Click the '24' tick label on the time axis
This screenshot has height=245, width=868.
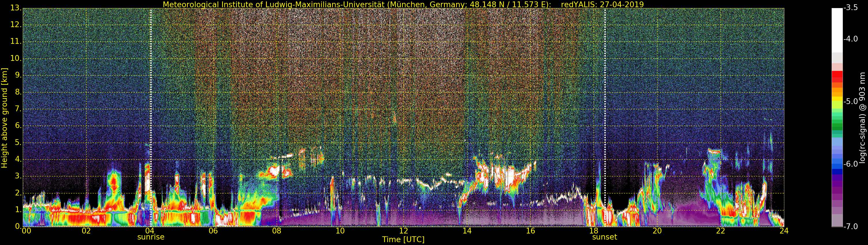pyautogui.click(x=784, y=231)
